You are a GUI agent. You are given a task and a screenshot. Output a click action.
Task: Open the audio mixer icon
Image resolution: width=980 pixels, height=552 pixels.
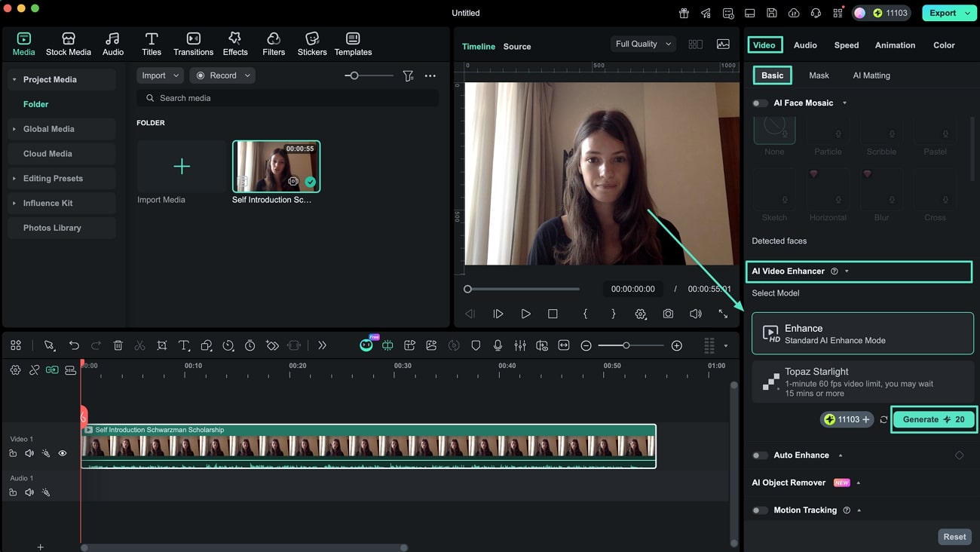(x=519, y=345)
